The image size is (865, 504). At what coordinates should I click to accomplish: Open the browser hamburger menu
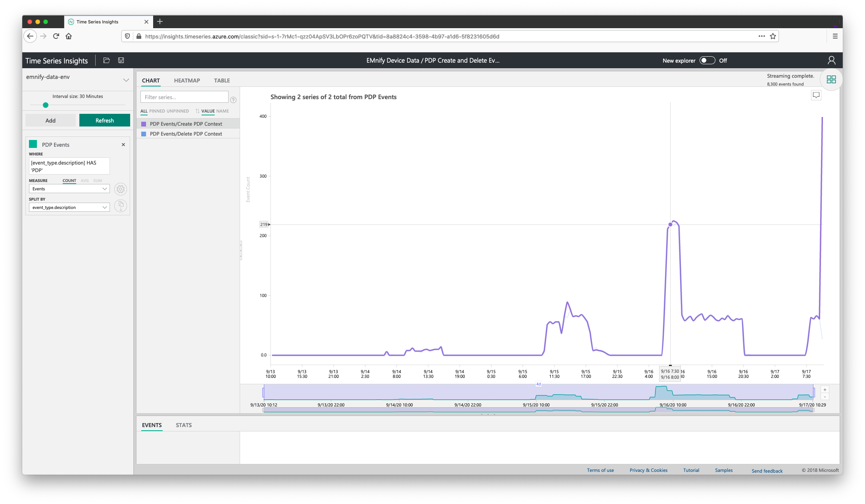coord(835,36)
